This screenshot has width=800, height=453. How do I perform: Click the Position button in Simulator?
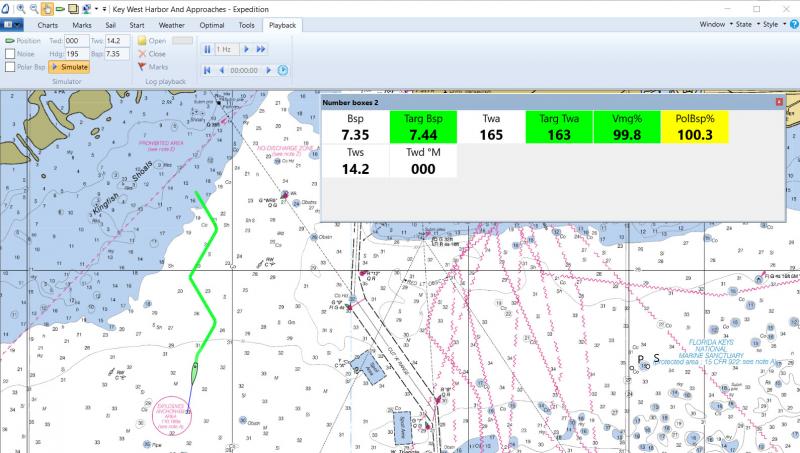click(23, 41)
